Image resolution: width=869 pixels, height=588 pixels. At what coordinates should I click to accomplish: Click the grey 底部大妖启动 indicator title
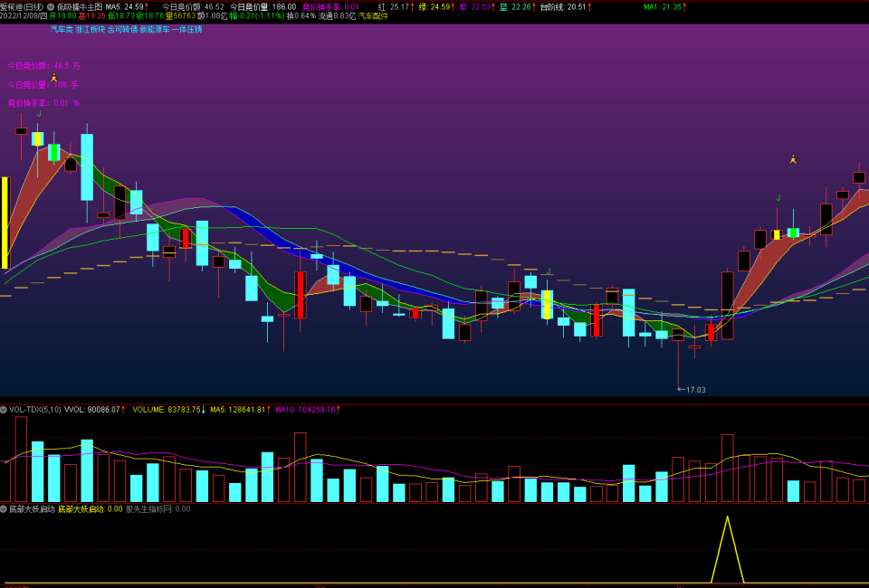(33, 508)
